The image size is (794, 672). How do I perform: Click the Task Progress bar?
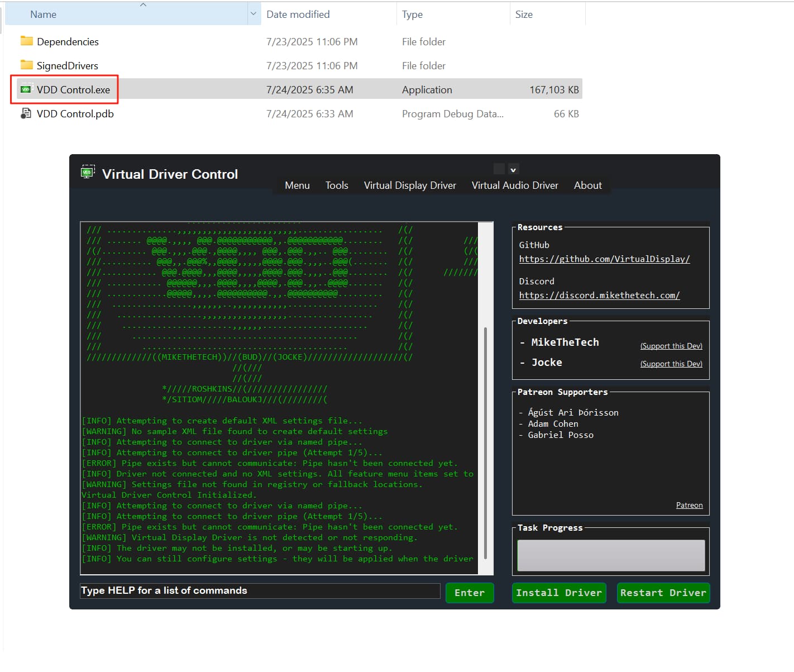pos(611,555)
